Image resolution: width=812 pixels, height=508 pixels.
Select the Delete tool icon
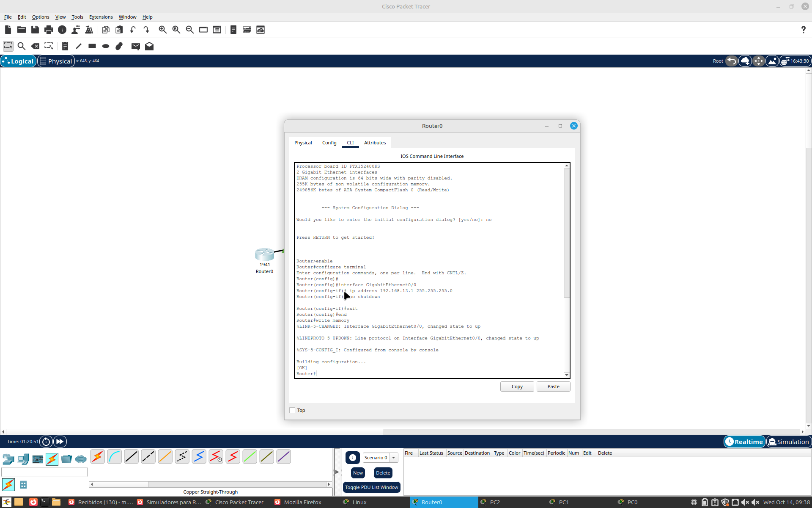[x=35, y=46]
